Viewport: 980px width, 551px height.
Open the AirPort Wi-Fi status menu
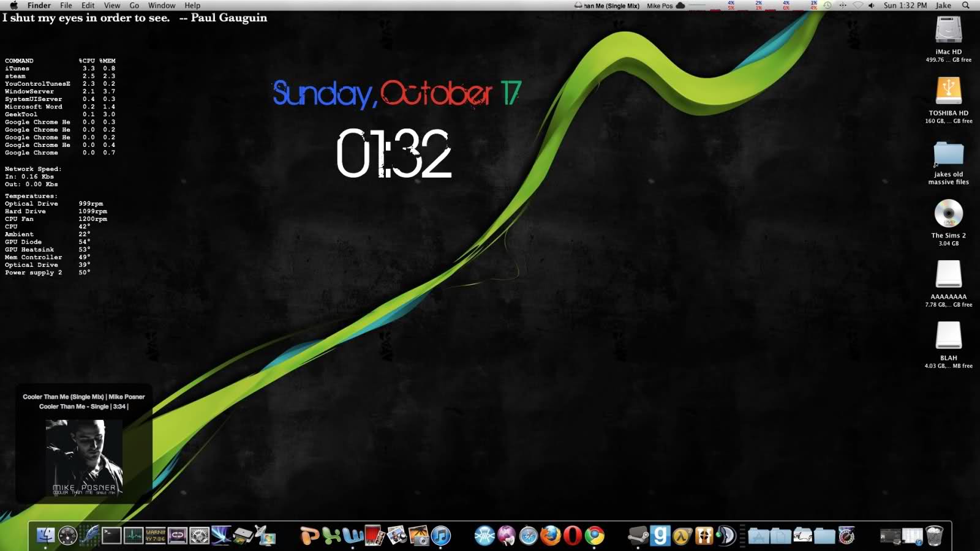pyautogui.click(x=858, y=6)
